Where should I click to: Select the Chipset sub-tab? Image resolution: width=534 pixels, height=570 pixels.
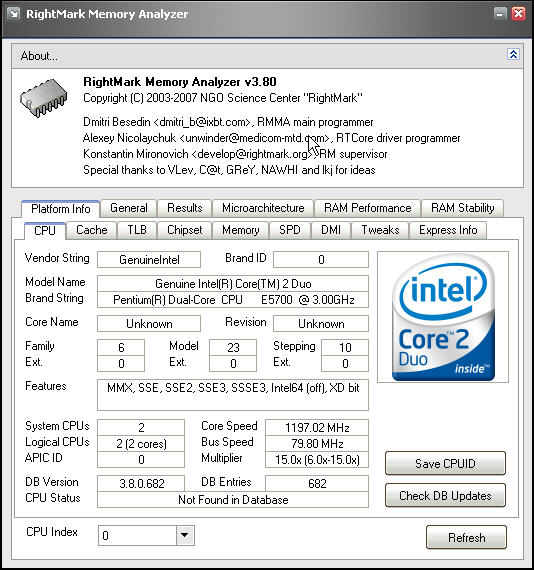[185, 230]
